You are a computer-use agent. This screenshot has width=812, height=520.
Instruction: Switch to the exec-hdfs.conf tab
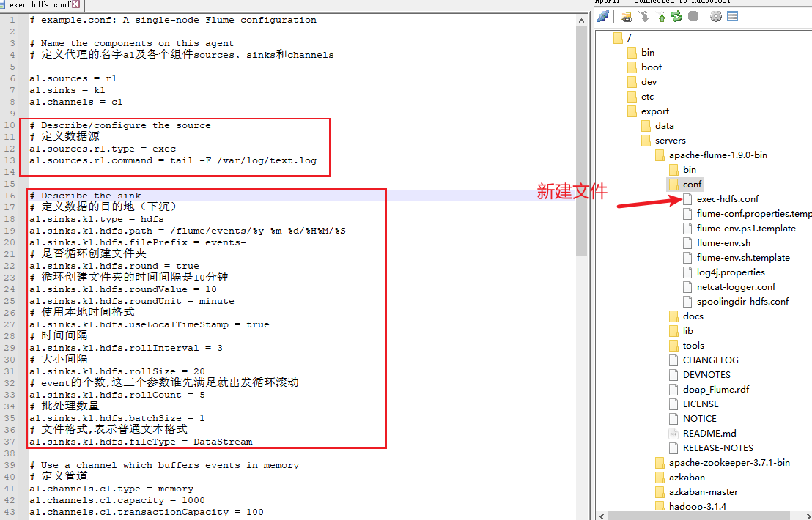click(x=40, y=4)
